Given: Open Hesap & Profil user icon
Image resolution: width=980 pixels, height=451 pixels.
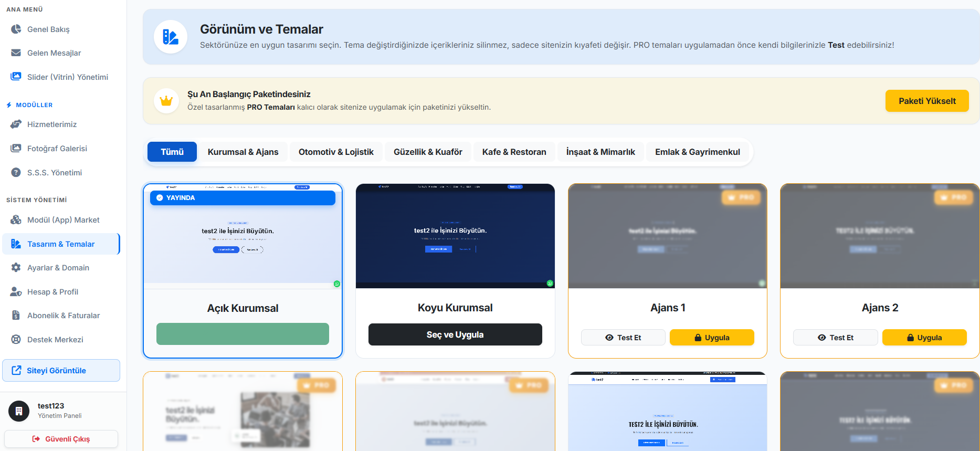Looking at the screenshot, I should (16, 291).
